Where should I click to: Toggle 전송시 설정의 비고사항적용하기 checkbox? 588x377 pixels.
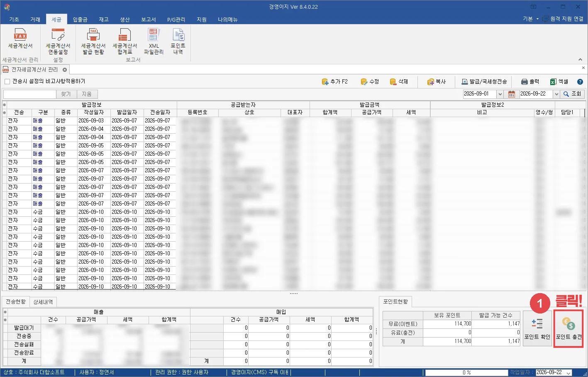tap(7, 81)
